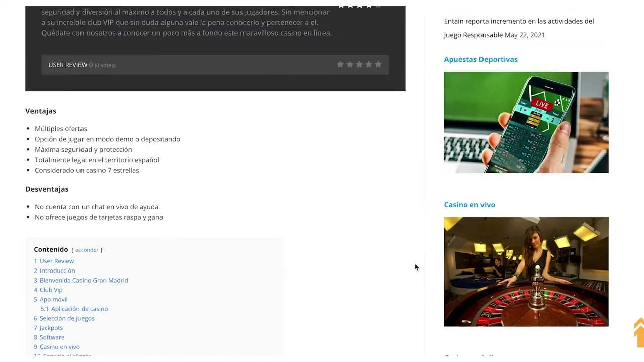Click the Desventajas heading
Image resolution: width=644 pixels, height=362 pixels.
(x=47, y=189)
